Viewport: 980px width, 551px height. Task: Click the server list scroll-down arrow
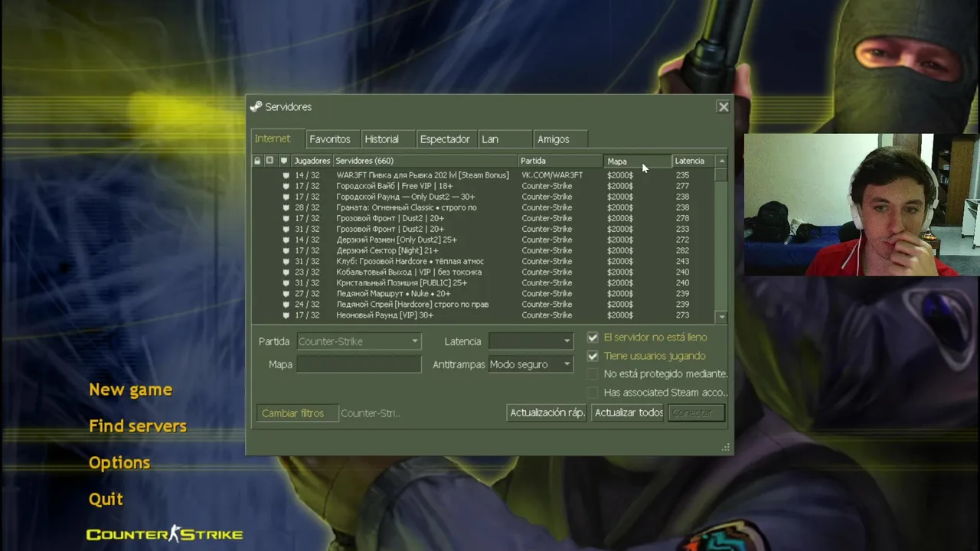coord(721,316)
